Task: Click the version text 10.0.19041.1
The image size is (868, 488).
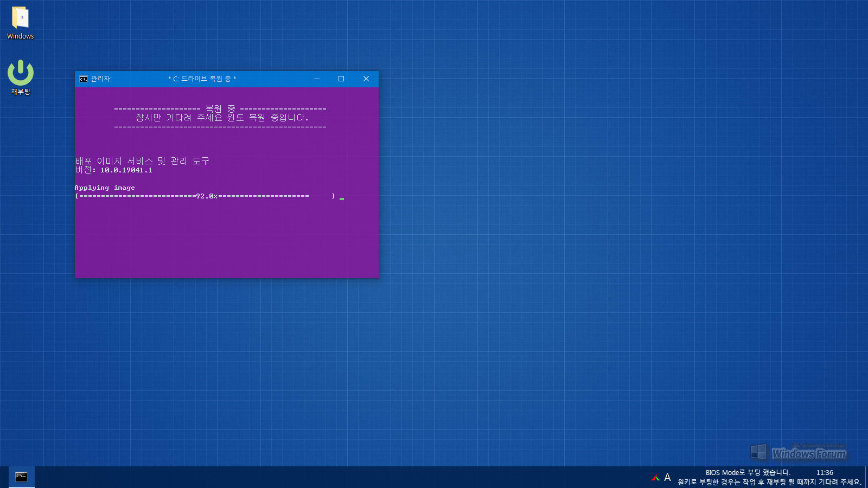Action: 126,170
